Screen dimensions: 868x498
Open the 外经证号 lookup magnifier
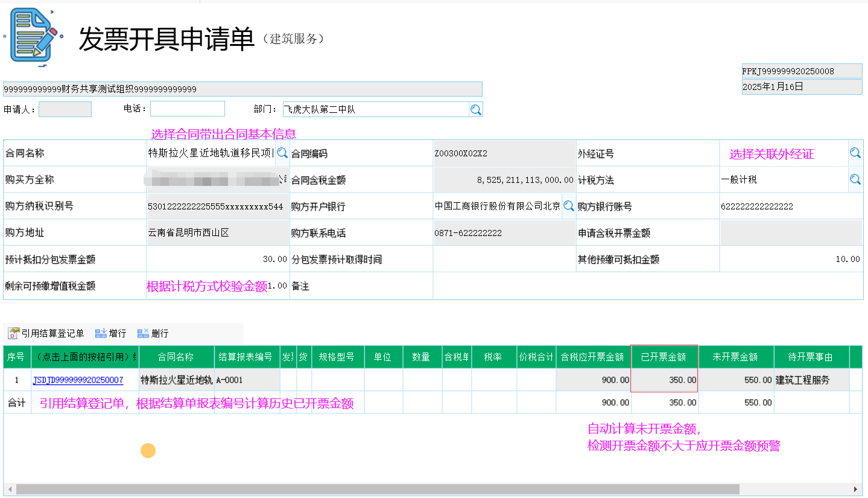point(855,153)
